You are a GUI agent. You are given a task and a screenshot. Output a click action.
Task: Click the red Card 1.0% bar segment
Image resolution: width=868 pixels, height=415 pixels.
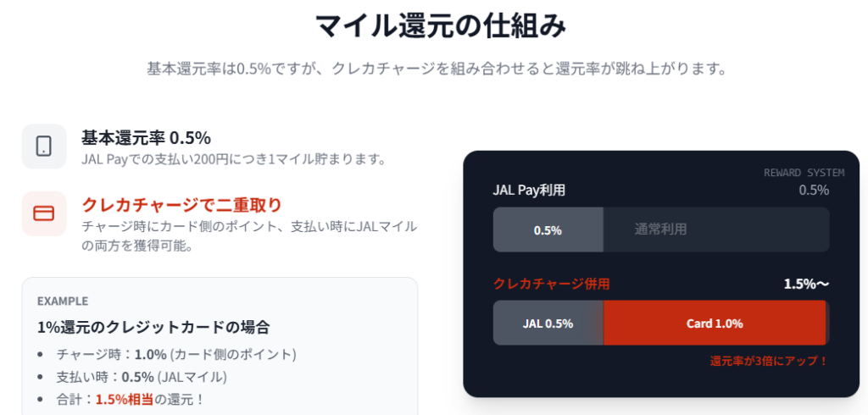[714, 323]
